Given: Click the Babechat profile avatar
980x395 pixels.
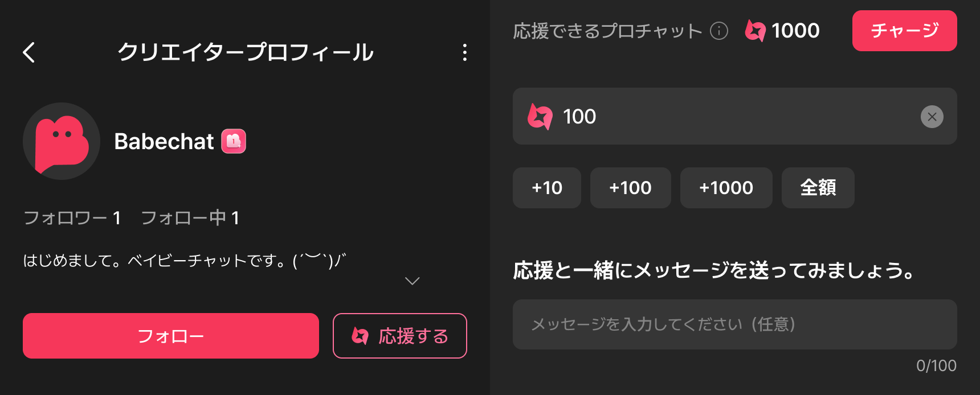Looking at the screenshot, I should pyautogui.click(x=62, y=141).
